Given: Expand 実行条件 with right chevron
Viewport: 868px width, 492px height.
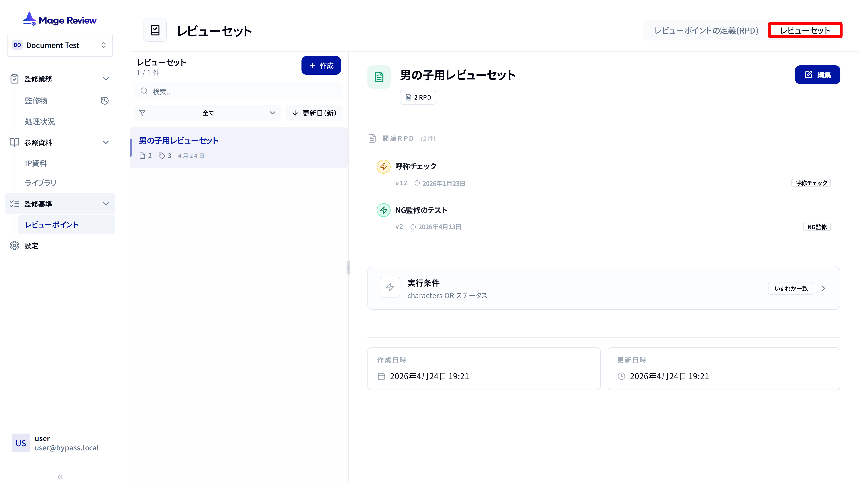Looking at the screenshot, I should 823,288.
